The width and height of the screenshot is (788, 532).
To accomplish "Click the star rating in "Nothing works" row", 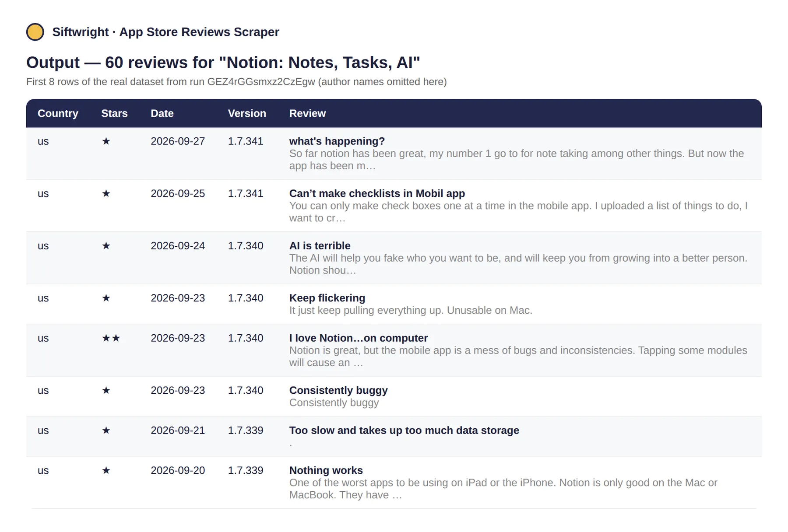I will click(106, 470).
